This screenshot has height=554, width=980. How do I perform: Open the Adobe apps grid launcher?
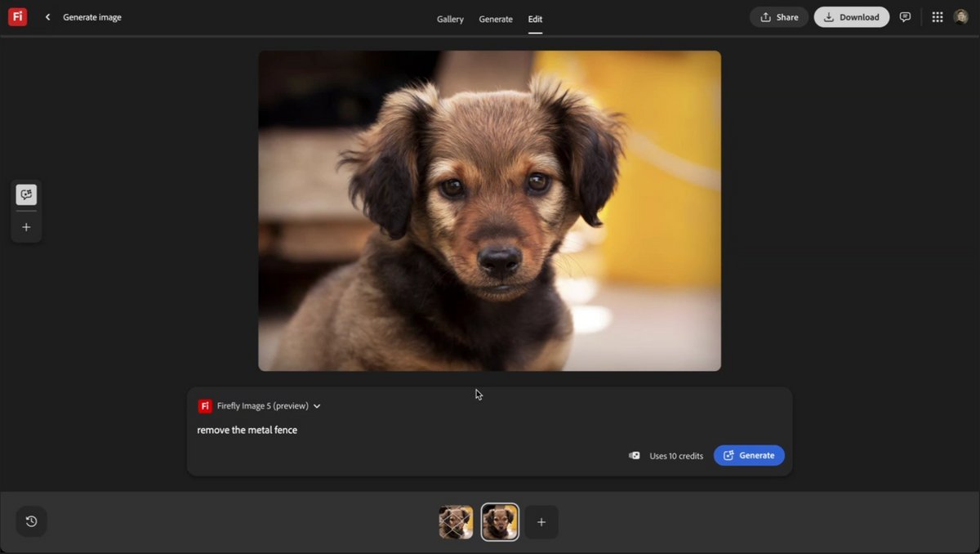(938, 16)
